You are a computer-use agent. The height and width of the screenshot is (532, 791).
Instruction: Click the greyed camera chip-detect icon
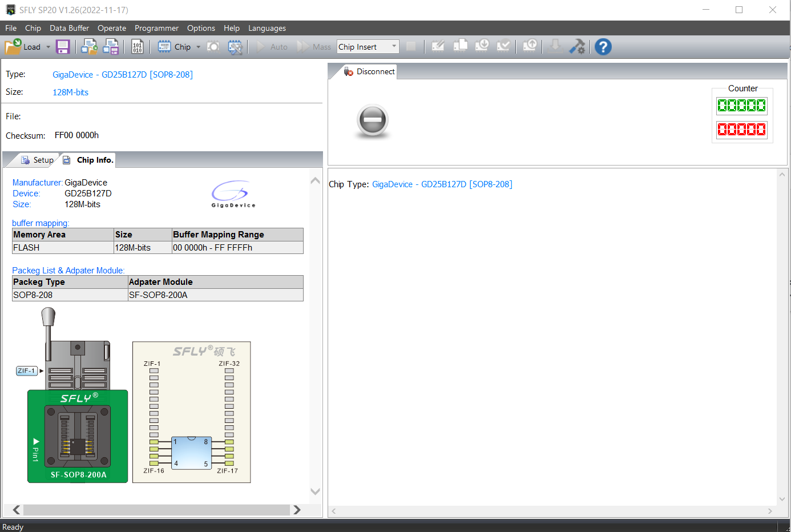coord(213,47)
